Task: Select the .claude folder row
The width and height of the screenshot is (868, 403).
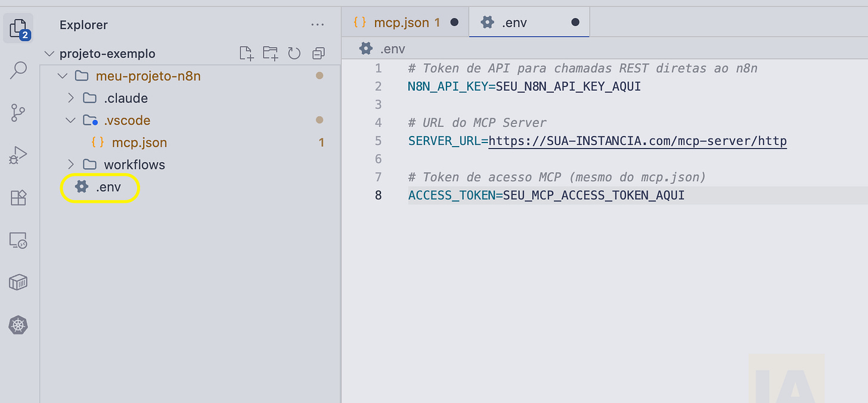Action: (190, 98)
